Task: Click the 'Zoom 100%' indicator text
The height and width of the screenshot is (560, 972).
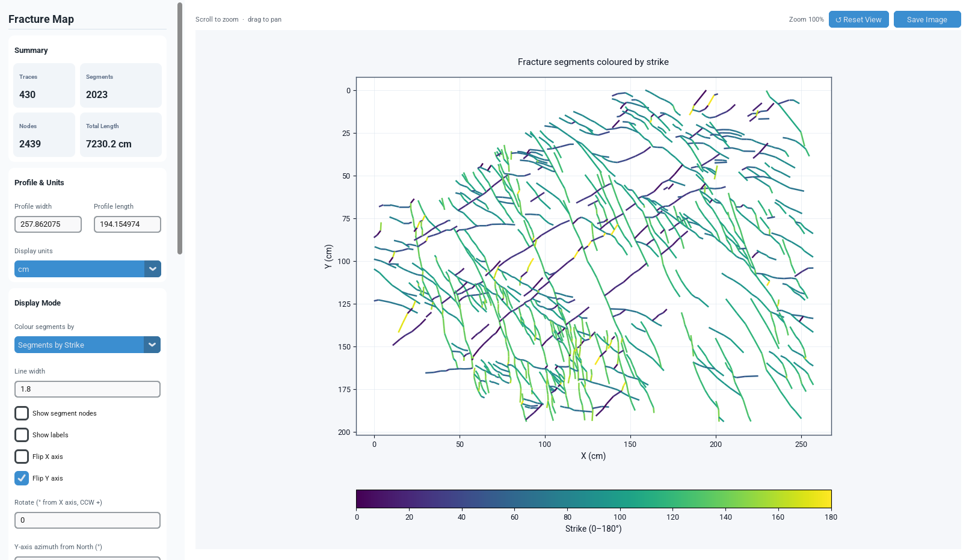Action: coord(806,19)
